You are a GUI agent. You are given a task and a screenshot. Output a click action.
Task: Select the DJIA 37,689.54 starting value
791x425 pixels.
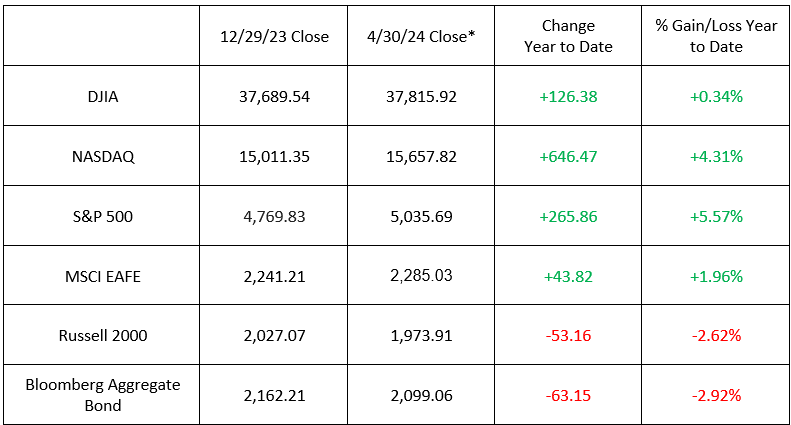274,96
